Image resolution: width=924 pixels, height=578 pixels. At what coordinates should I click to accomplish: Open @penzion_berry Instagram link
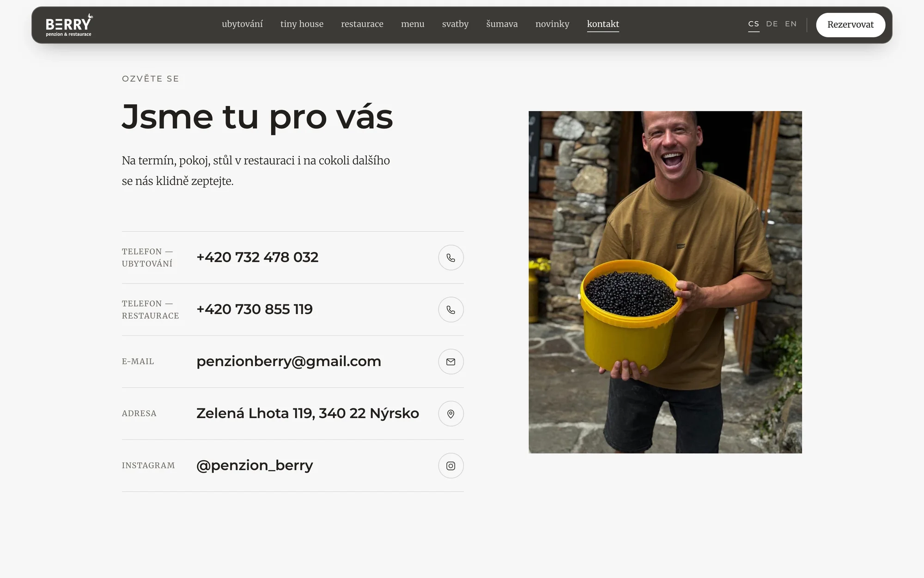pos(255,466)
